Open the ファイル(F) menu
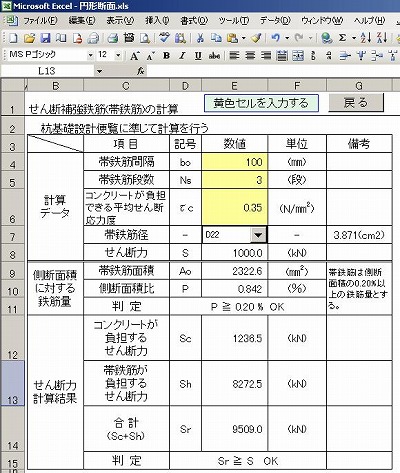 coord(40,21)
